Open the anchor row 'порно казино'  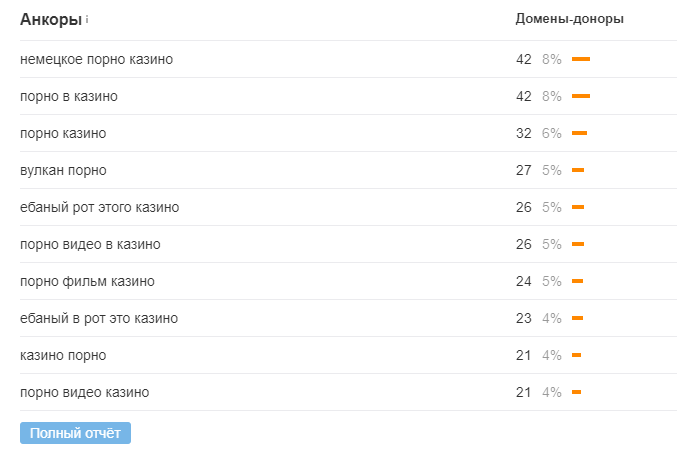(63, 133)
